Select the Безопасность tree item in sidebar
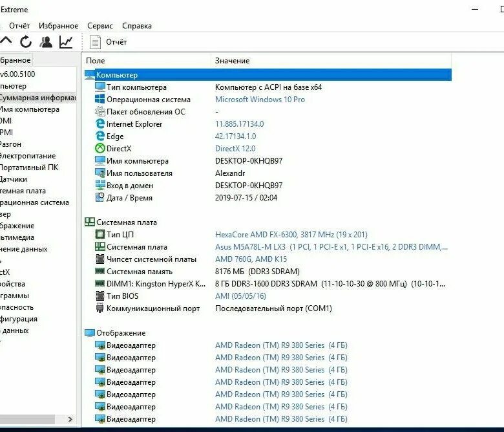 pyautogui.click(x=17, y=307)
